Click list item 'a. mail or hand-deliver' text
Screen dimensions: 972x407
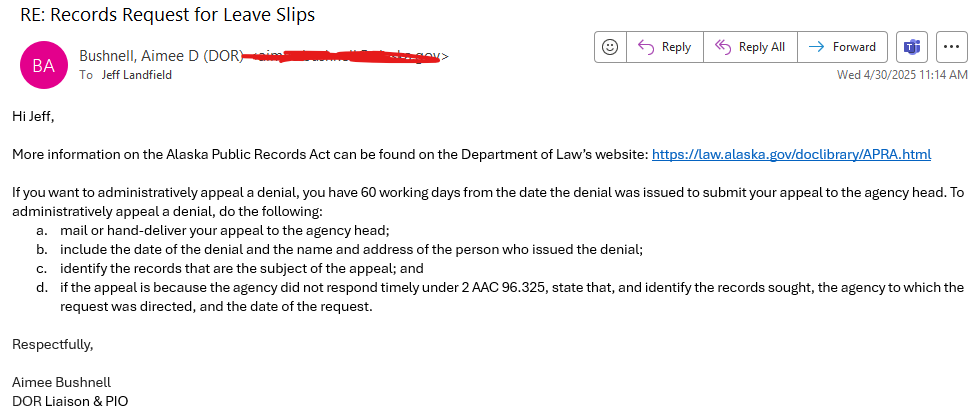(213, 230)
